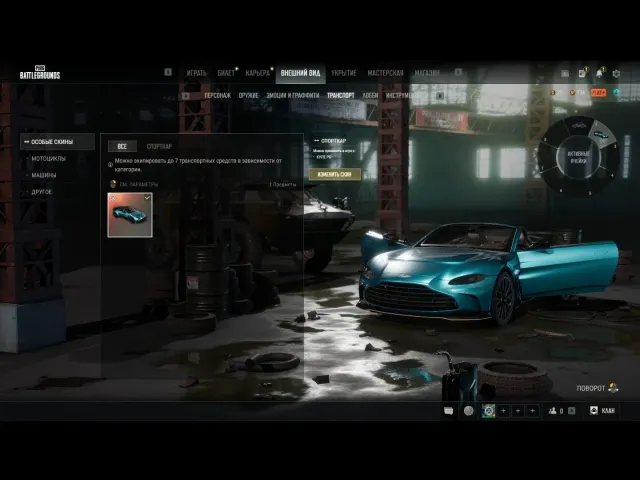
Task: Invite player with third plus slot
Action: click(x=533, y=411)
